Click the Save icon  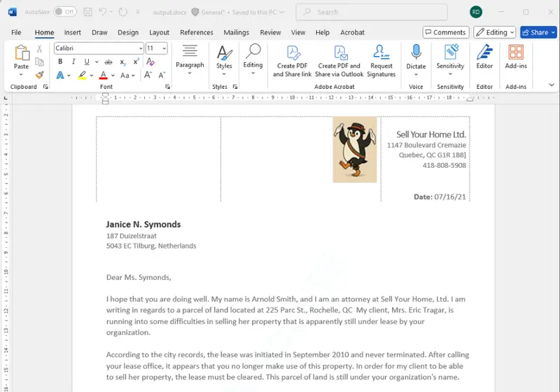(x=87, y=12)
